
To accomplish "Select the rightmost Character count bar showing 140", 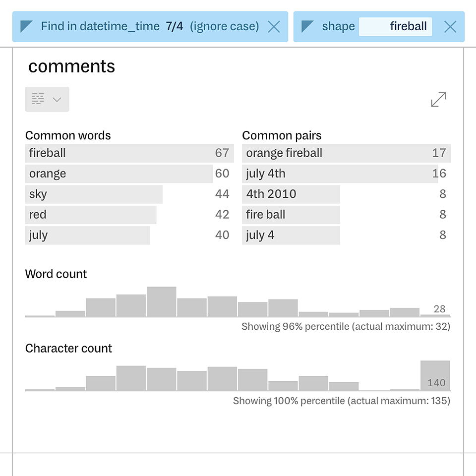I will point(435,376).
